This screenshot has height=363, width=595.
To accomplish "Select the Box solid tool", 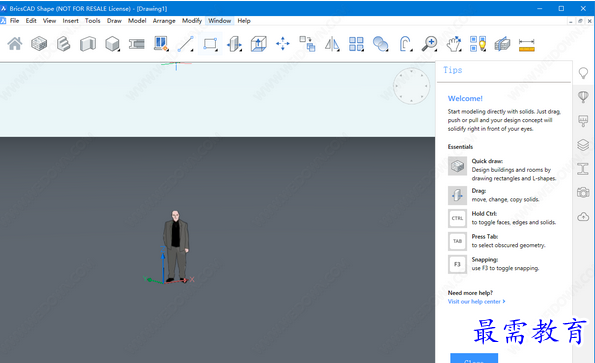I will pyautogui.click(x=112, y=44).
